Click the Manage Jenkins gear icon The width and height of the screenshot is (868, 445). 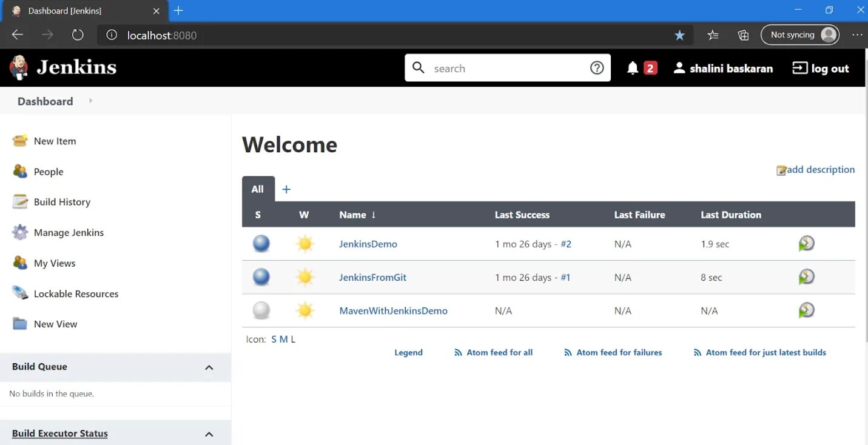point(20,232)
